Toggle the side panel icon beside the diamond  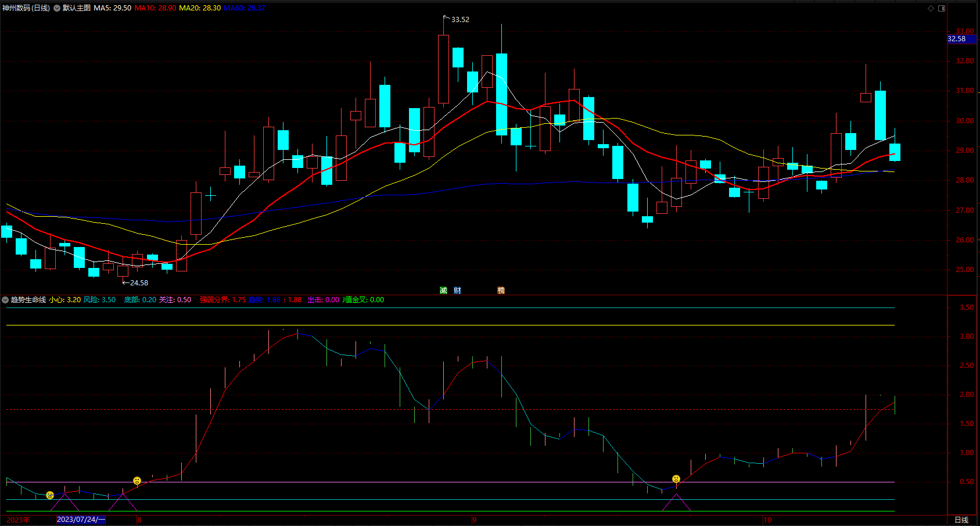pos(942,8)
